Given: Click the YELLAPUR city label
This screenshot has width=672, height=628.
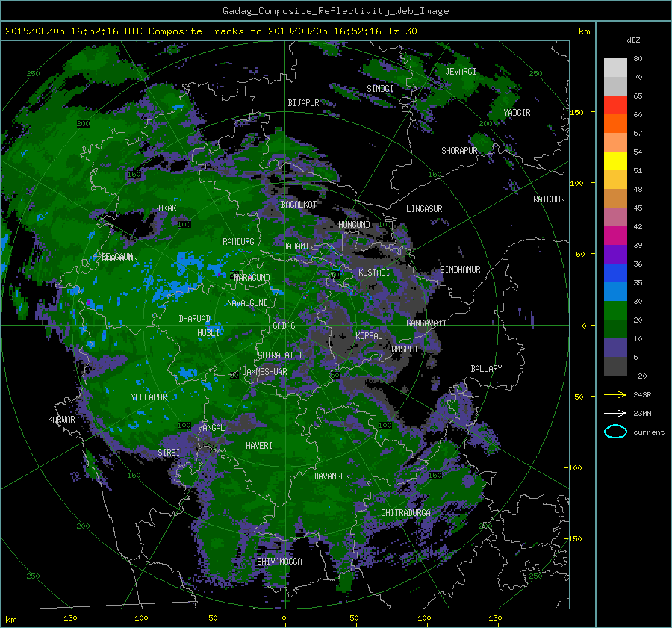Looking at the screenshot, I should 149,397.
